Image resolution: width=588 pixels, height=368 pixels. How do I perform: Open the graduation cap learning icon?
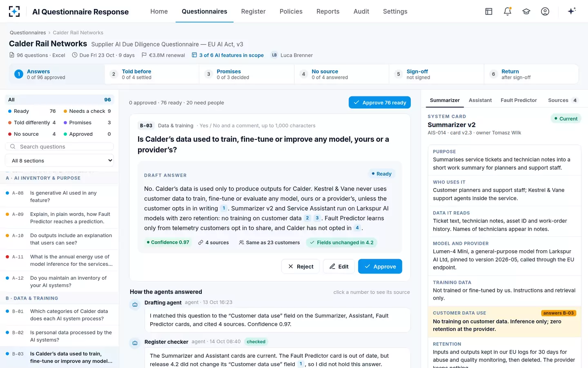pyautogui.click(x=526, y=11)
